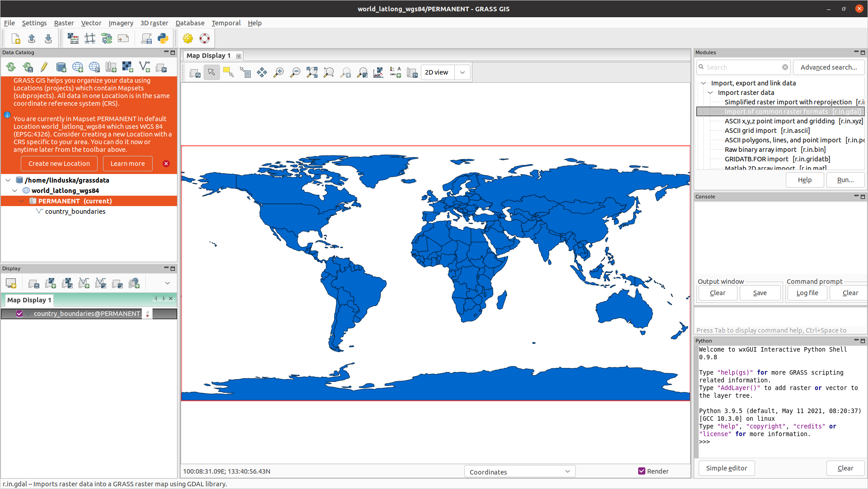Uncheck the country_boundaries@PERMANENT layer
Screen dimensions: 868x489
(19, 313)
